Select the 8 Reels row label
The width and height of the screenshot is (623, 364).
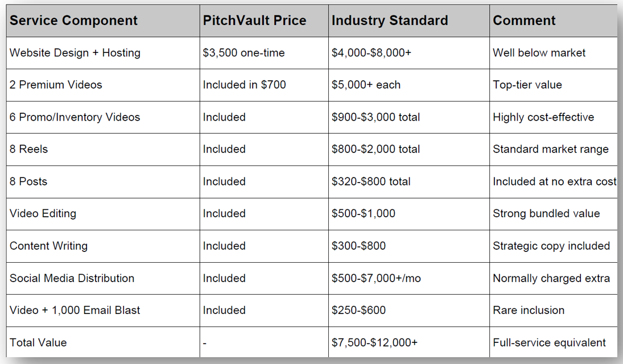28,150
